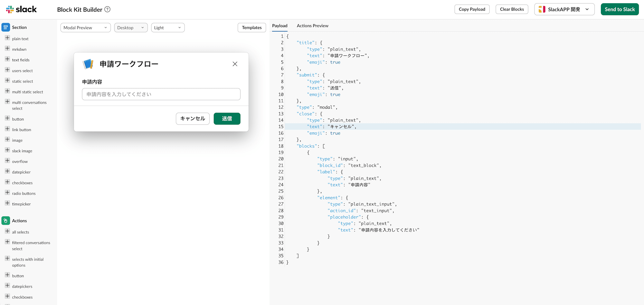This screenshot has width=644, height=305.
Task: Add the radio buttons section block
Action: tap(7, 193)
